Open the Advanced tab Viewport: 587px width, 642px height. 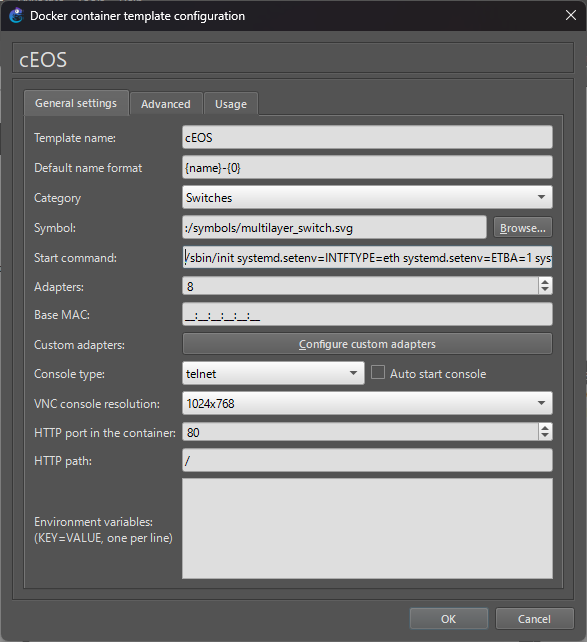point(166,104)
